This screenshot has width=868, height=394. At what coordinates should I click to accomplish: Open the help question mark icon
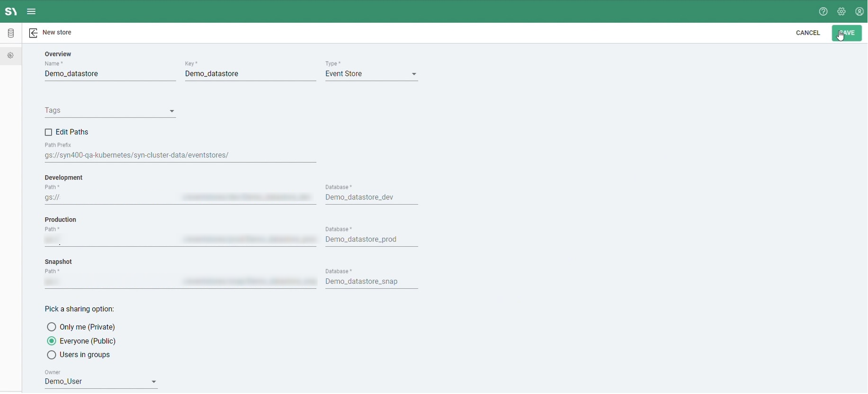[x=823, y=12]
